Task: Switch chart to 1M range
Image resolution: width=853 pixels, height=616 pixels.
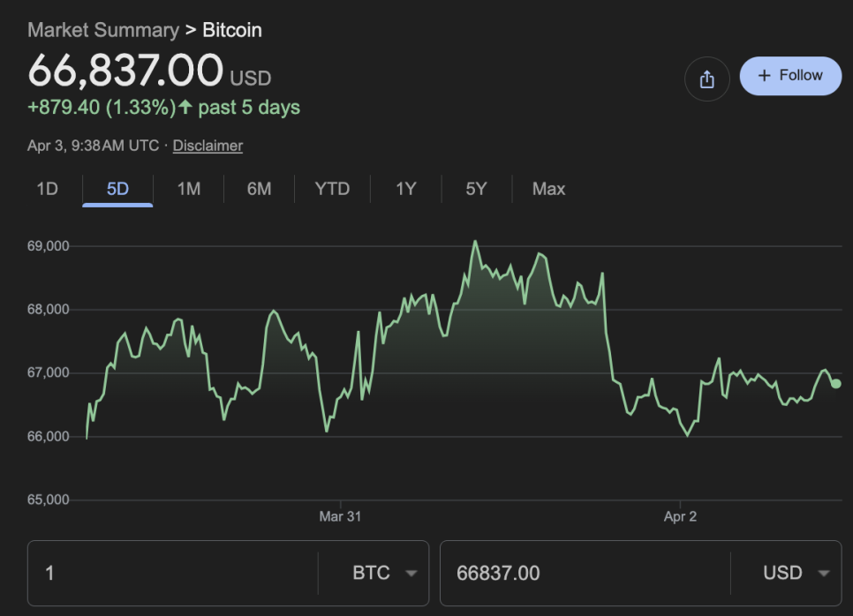Action: tap(188, 189)
